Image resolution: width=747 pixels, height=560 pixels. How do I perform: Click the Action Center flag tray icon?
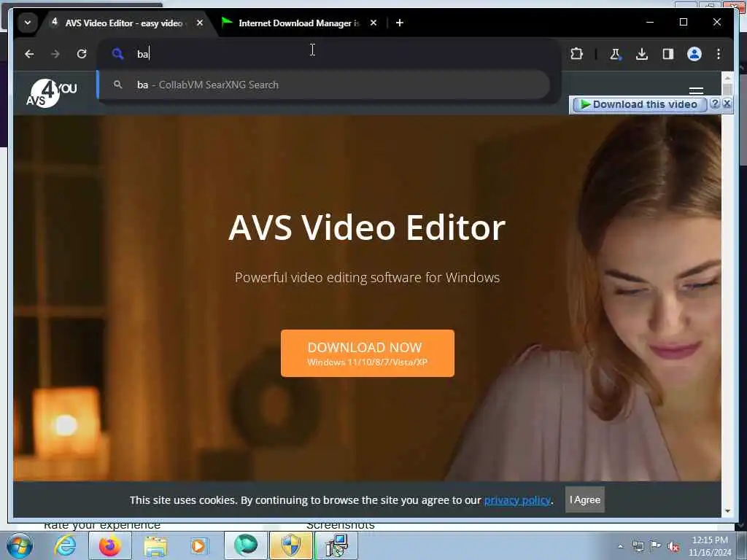coord(656,547)
